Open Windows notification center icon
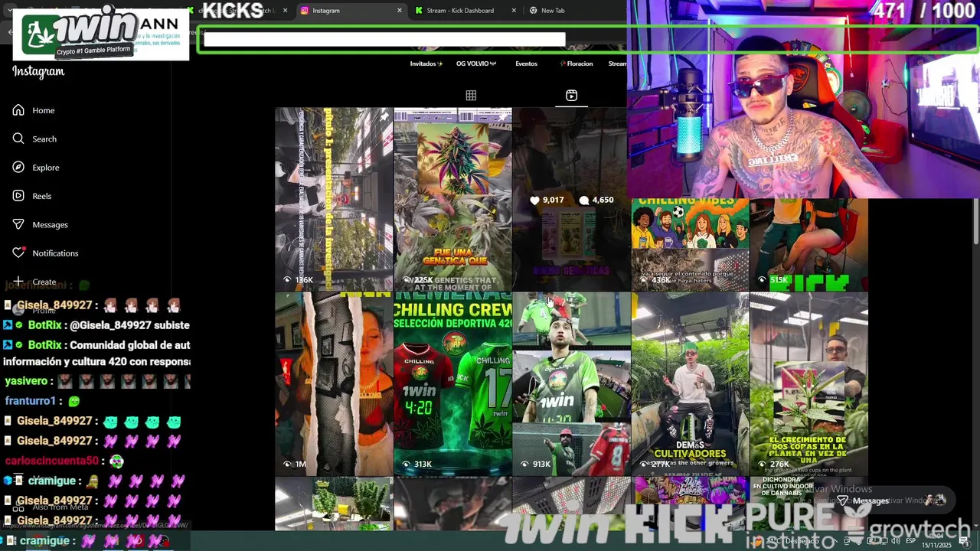Viewport: 980px width, 551px height. coord(963,541)
